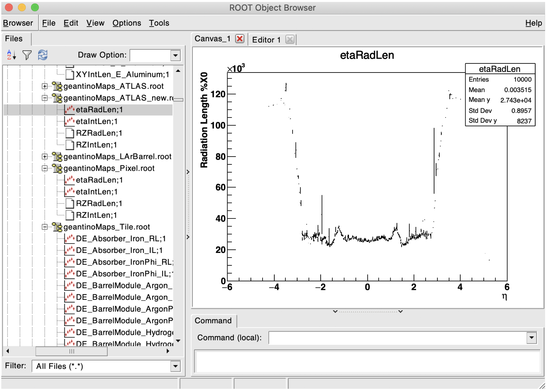Open the Draw Option dropdown
The image size is (547, 392).
pos(176,56)
